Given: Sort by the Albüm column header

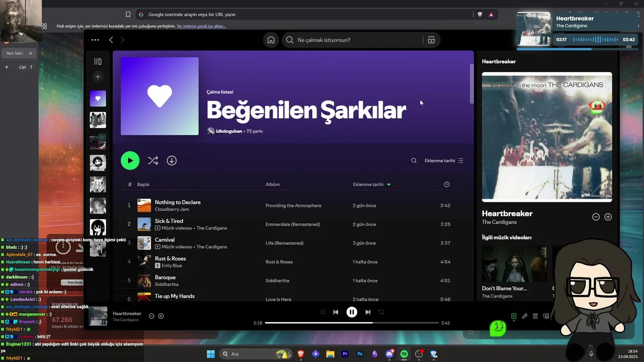Looking at the screenshot, I should [273, 185].
